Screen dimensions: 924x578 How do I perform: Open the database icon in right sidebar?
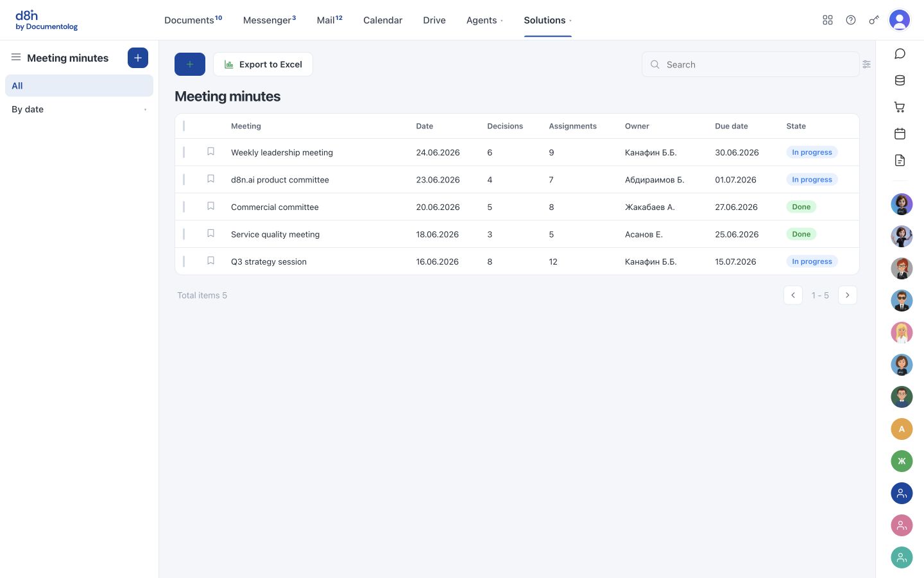coord(900,80)
